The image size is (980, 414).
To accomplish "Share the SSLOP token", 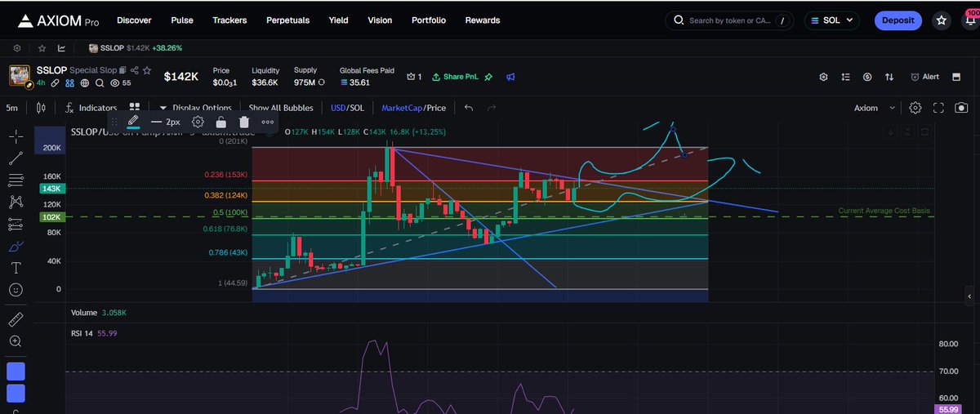I will coord(135,71).
